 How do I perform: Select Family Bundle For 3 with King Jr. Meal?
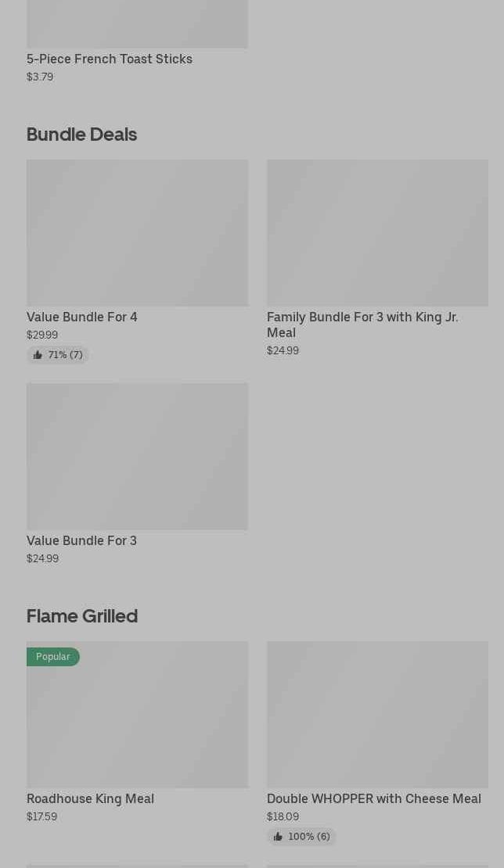362,325
